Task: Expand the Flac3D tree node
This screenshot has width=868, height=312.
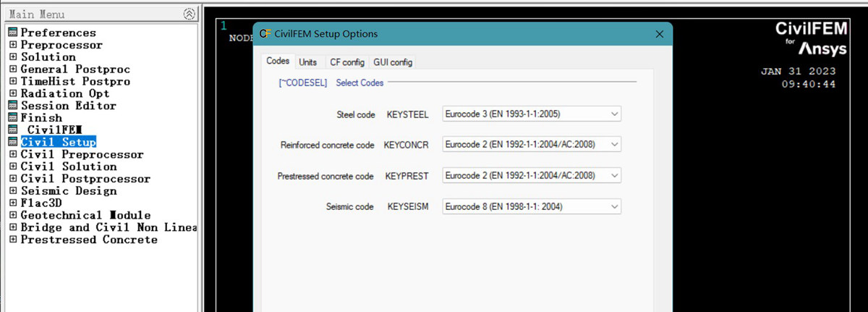Action: point(12,203)
